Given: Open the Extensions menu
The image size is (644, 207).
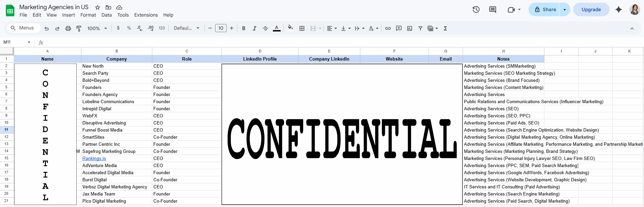Looking at the screenshot, I should pyautogui.click(x=146, y=15).
